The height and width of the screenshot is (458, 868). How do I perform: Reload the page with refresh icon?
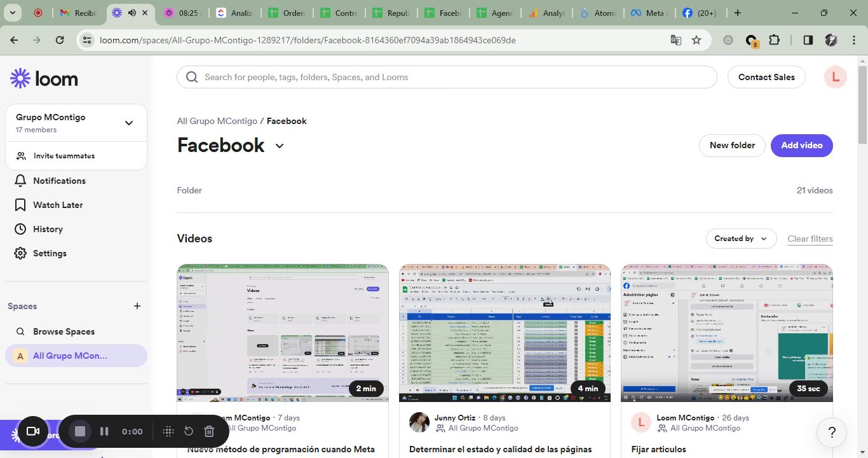(x=60, y=40)
